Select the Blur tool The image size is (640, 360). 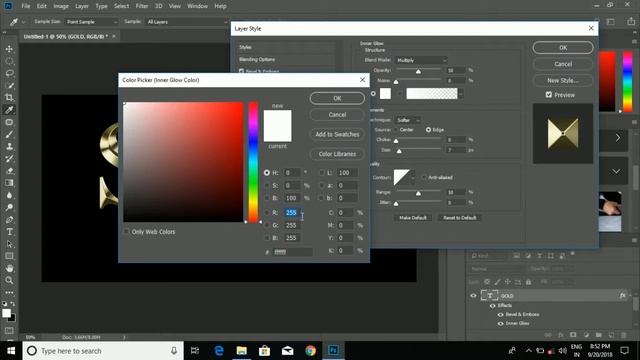(9, 195)
